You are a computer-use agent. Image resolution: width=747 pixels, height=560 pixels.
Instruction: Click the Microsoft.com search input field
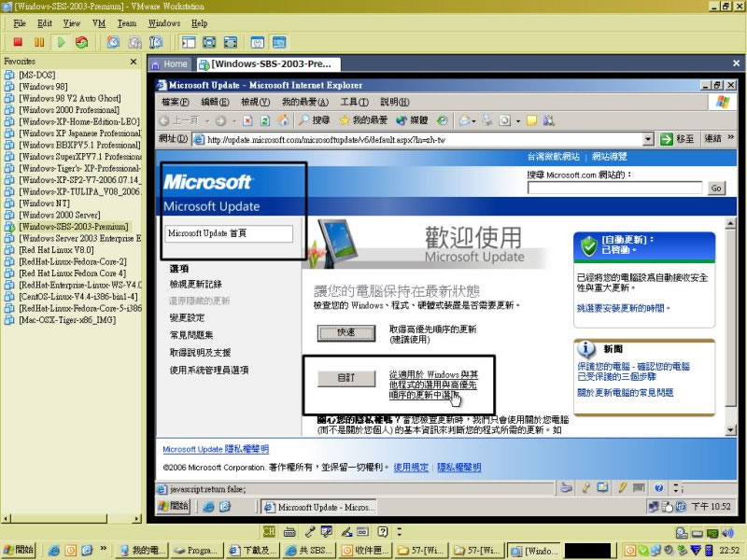[x=614, y=188]
